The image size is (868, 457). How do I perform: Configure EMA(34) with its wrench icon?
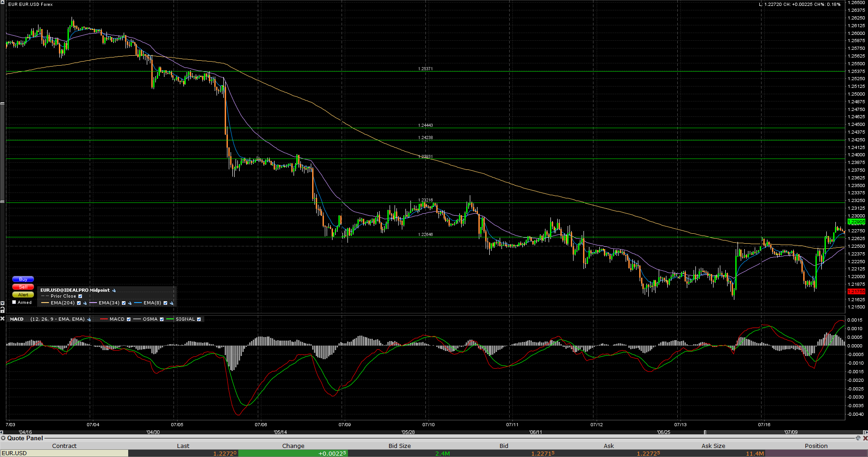coord(130,303)
